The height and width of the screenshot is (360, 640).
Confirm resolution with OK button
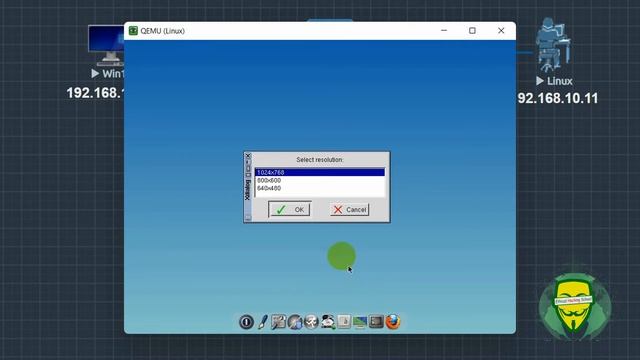(290, 209)
